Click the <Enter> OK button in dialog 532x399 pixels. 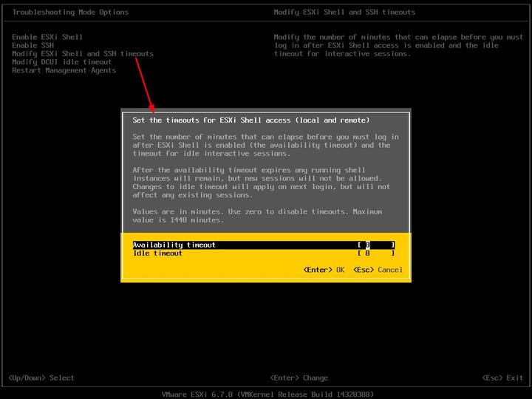324,270
